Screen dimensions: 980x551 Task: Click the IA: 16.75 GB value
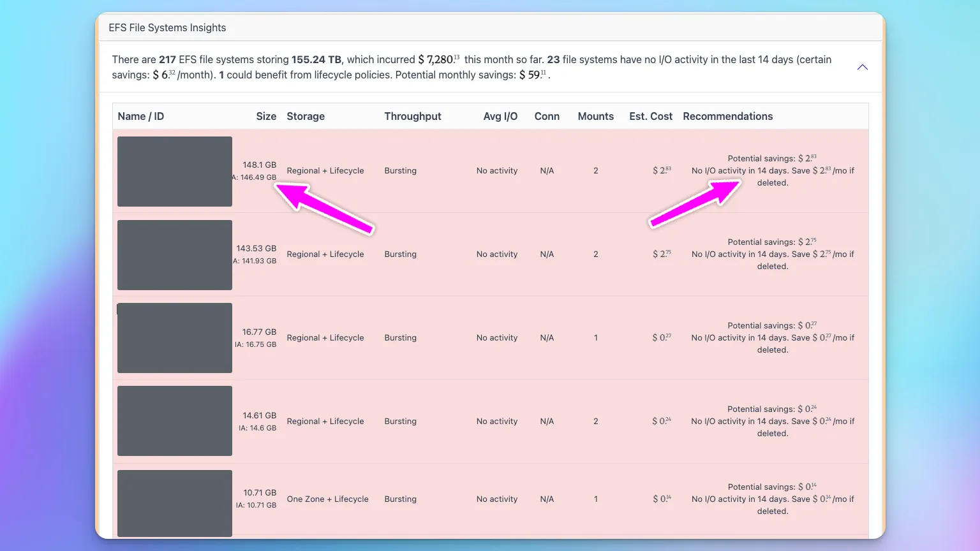click(x=256, y=344)
